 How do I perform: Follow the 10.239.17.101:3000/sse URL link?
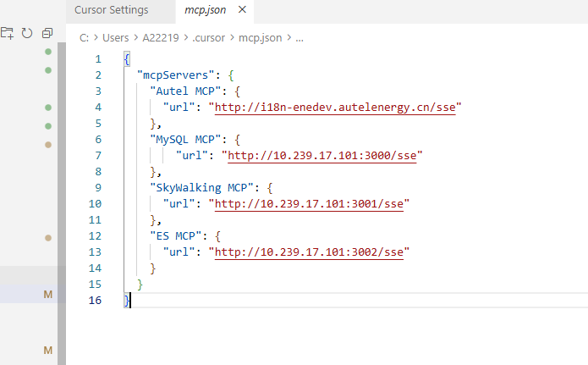pos(322,156)
